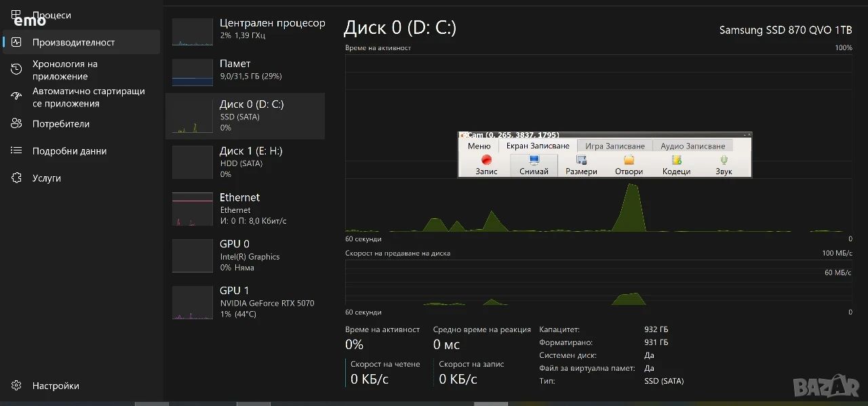Screen dimensions: 868x406
Task: Open the Услуги page
Action: coord(81,178)
